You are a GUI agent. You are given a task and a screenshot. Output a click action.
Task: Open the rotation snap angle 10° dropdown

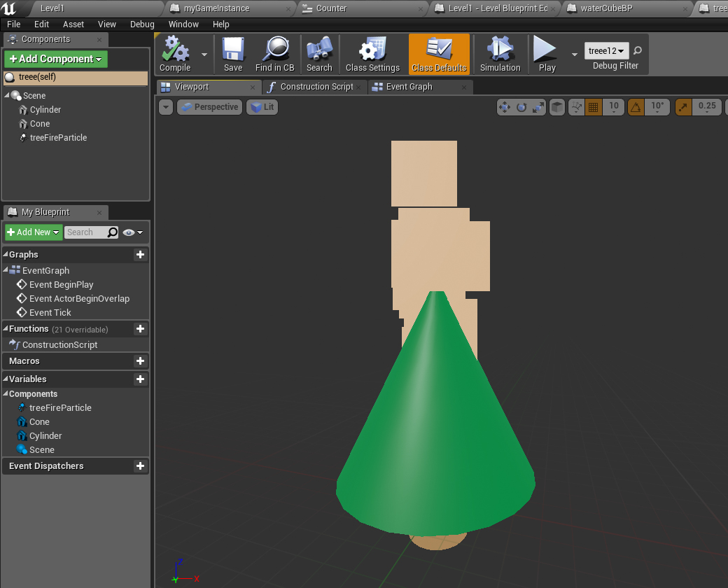coord(657,106)
